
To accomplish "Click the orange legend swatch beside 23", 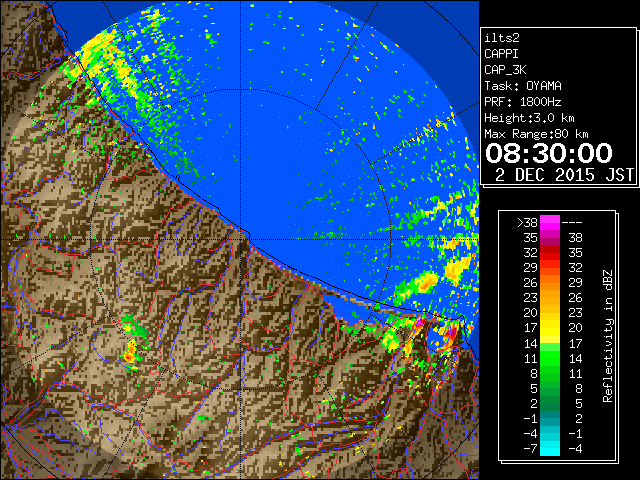I will (550, 298).
